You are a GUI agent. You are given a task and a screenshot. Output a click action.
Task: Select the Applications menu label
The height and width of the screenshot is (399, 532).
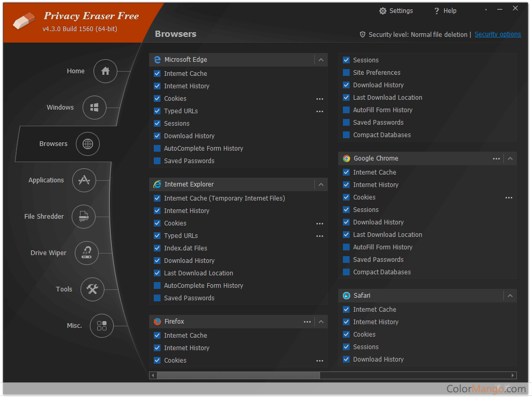pos(46,180)
